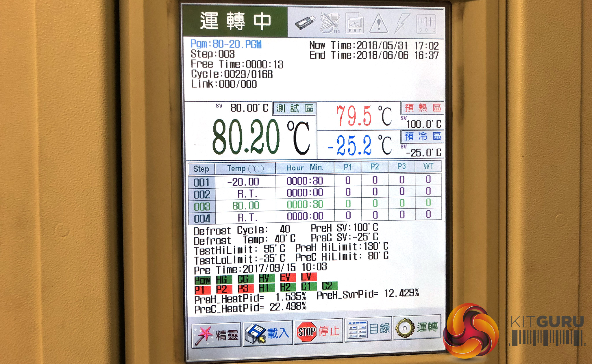Tap the USB drive icon

tap(305, 23)
